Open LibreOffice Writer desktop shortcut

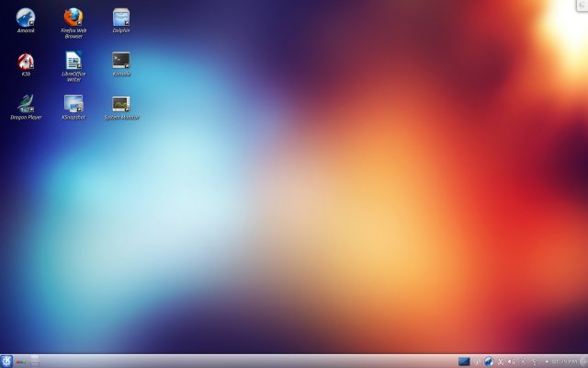(x=73, y=67)
